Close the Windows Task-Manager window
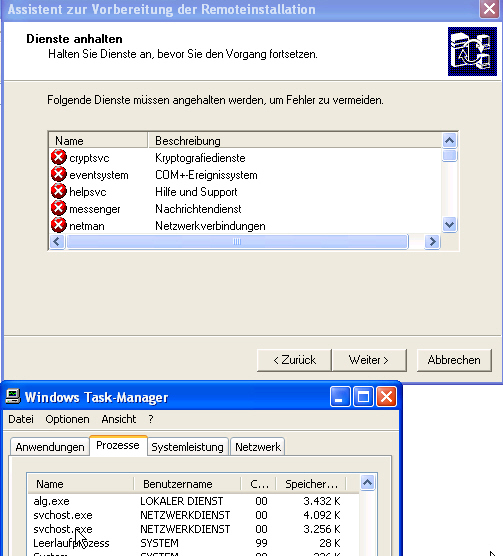 (x=386, y=396)
